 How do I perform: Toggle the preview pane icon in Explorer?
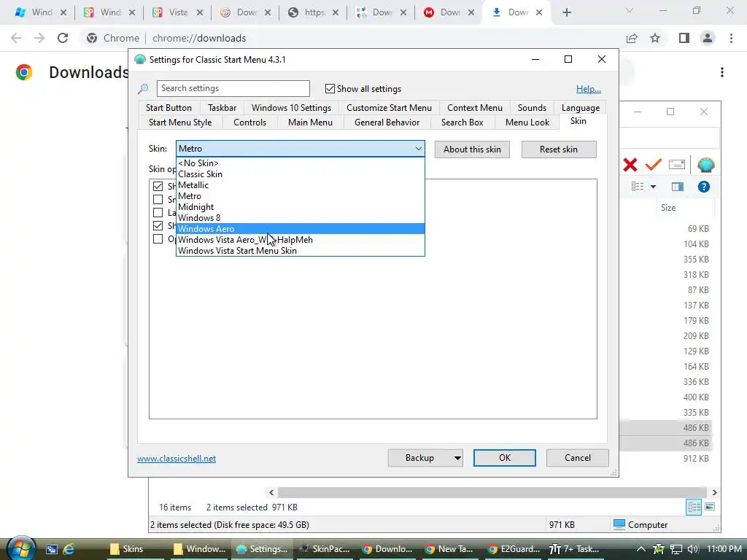(x=678, y=187)
